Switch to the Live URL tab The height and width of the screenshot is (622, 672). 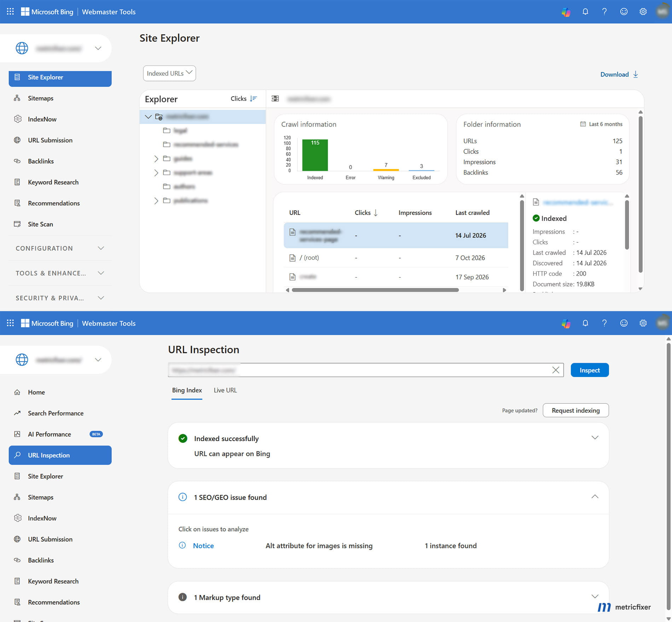(225, 390)
